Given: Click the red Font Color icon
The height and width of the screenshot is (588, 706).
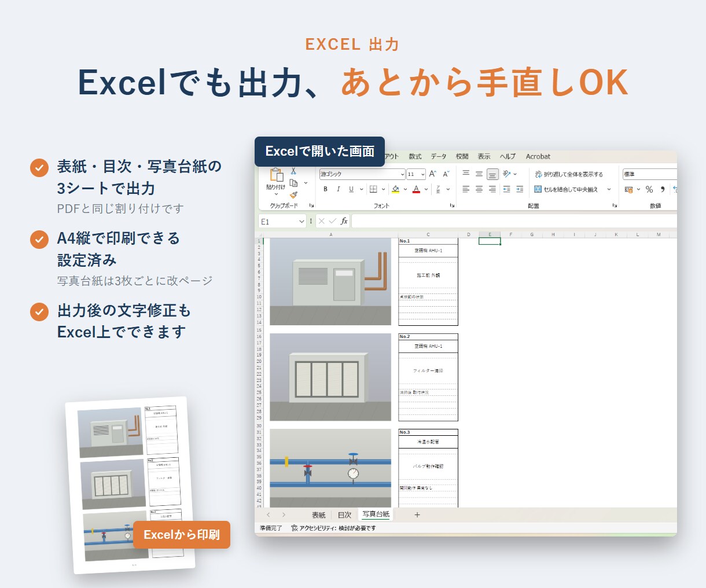Looking at the screenshot, I should pyautogui.click(x=416, y=189).
